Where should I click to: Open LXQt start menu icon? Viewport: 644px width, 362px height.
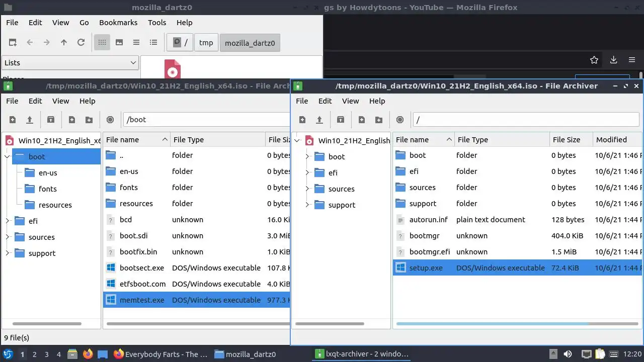click(8, 354)
